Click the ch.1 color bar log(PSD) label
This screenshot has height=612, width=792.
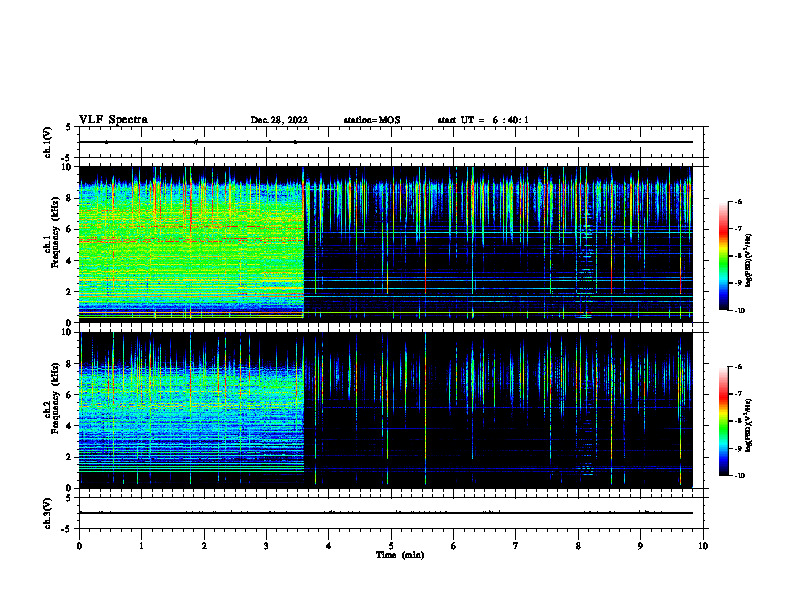[749, 261]
